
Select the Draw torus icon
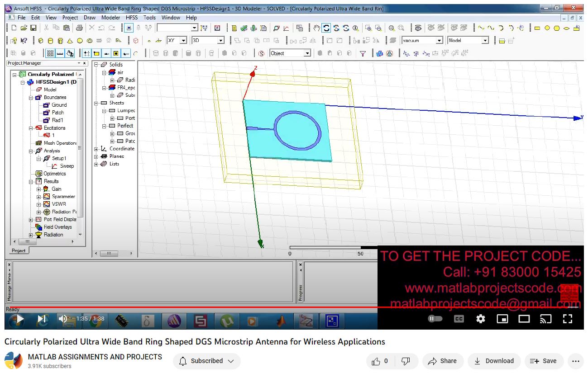click(89, 41)
